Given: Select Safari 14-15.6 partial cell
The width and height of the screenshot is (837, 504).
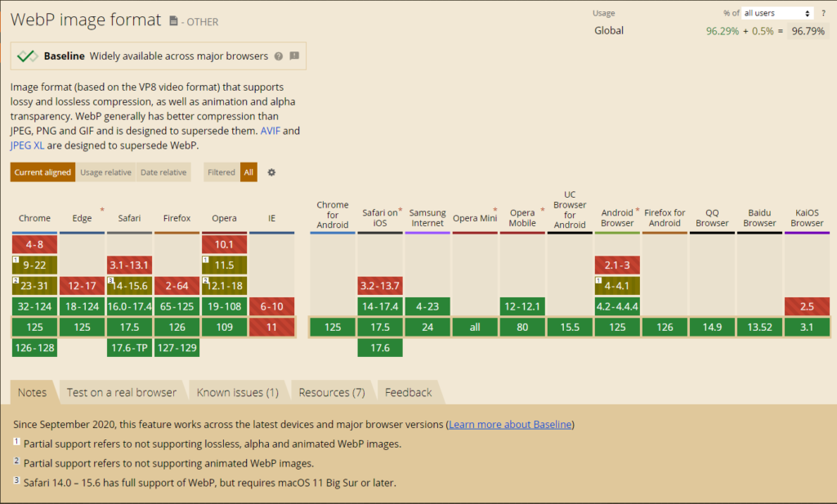Looking at the screenshot, I should [129, 286].
